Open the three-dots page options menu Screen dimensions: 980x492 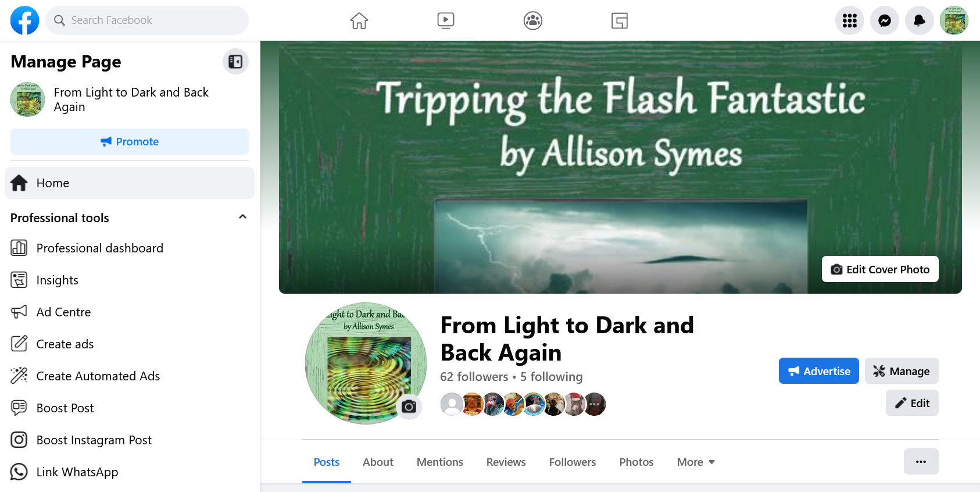click(x=921, y=462)
